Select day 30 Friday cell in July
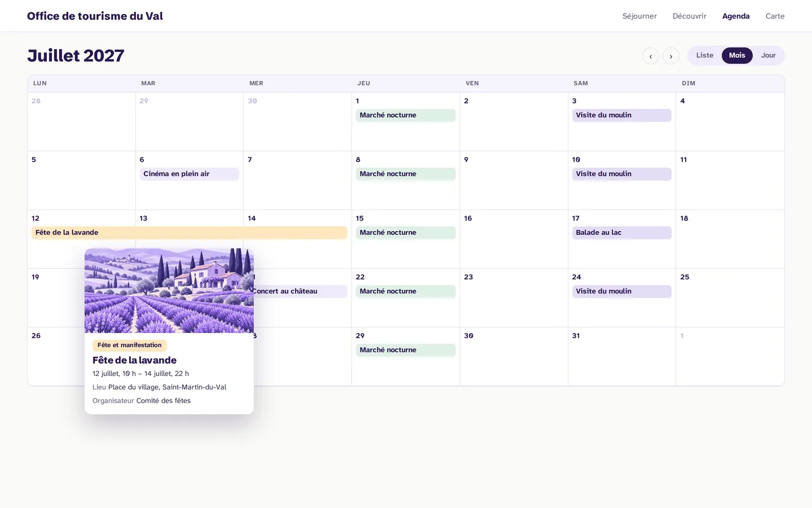Screen dimensions: 812x508 514,357
